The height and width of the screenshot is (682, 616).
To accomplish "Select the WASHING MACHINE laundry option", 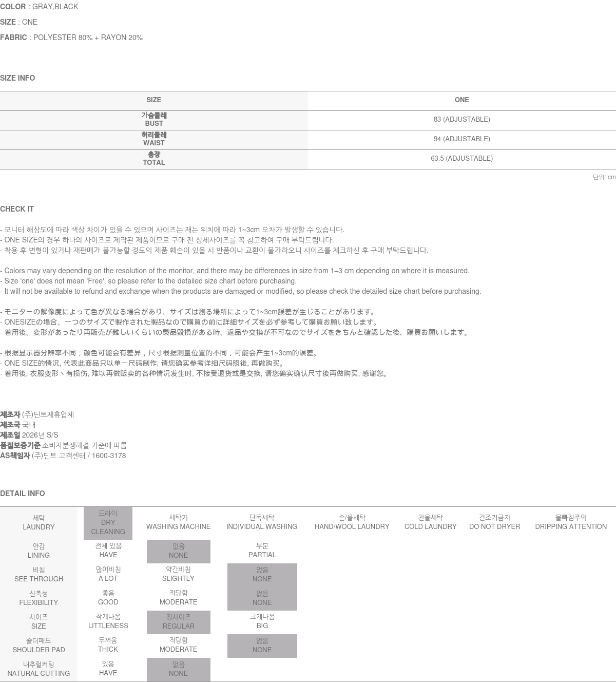I will click(x=178, y=522).
